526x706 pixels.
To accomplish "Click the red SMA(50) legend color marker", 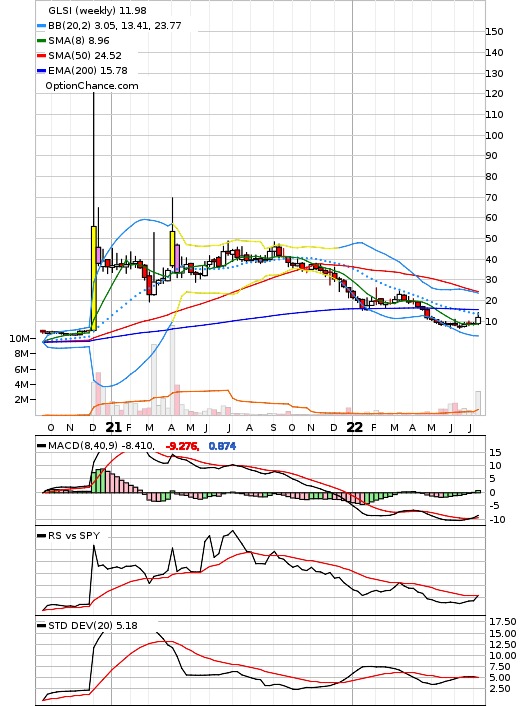I will coord(41,56).
